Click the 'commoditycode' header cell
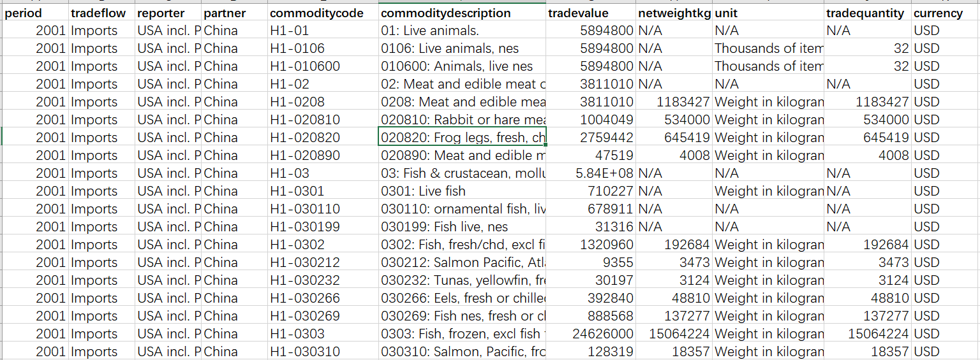The width and height of the screenshot is (980, 360). (323, 13)
